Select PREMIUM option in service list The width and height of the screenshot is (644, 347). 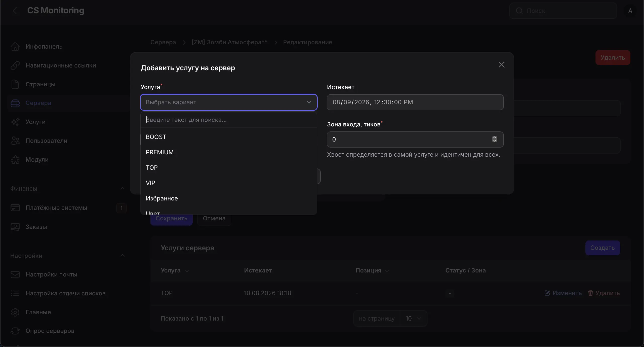coord(229,152)
